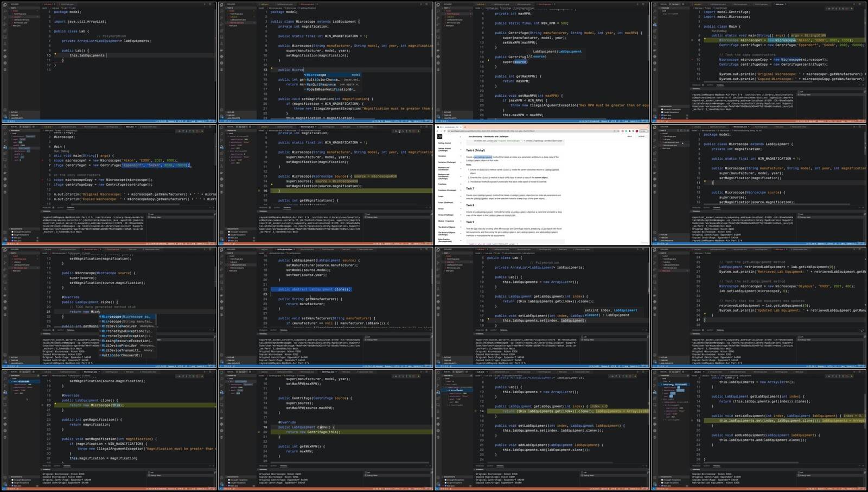868x492 pixels.
Task: Open 'Module 1 Capstone' in workbook sidebar
Action: tap(446, 221)
